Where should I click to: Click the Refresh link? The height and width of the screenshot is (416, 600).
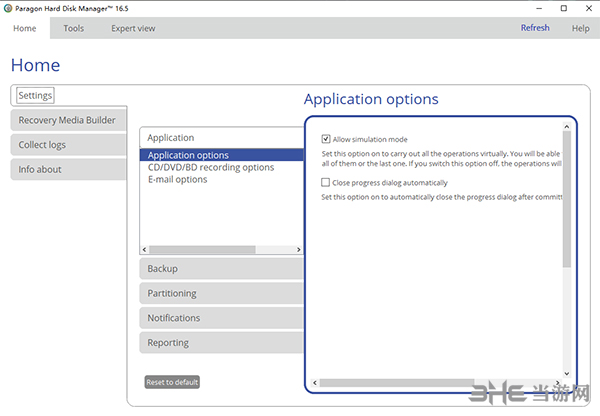point(535,28)
